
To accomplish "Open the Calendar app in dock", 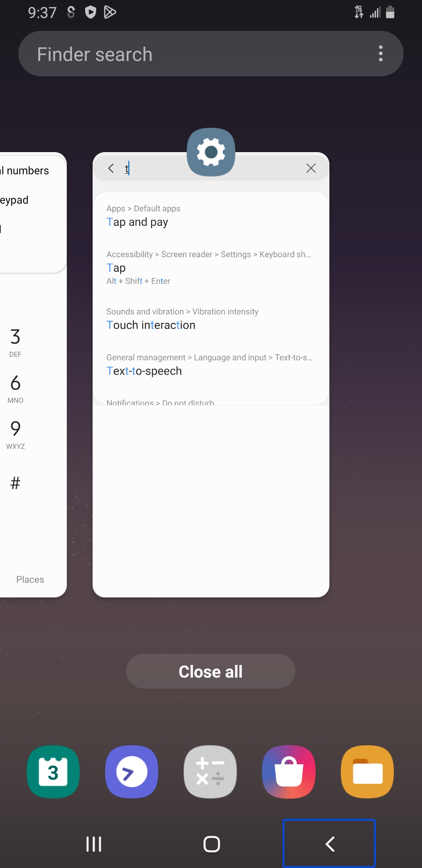I will [53, 772].
